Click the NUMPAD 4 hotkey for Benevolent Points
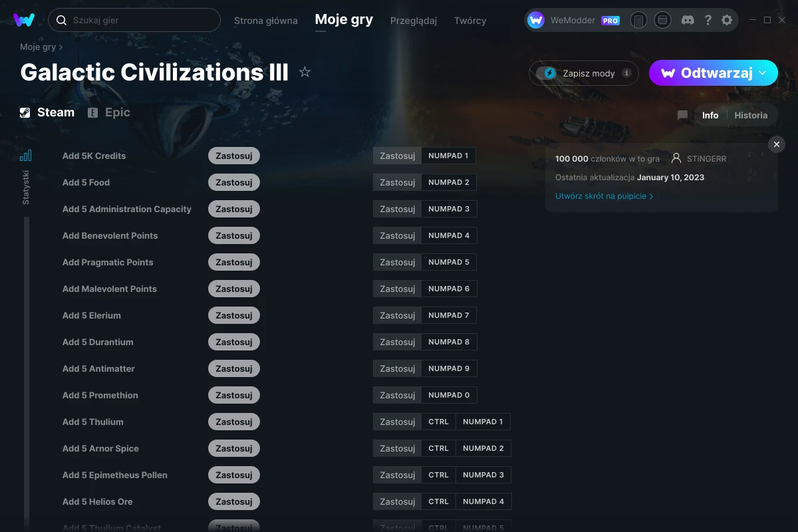Screen dimensions: 798x532 [x=449, y=235]
